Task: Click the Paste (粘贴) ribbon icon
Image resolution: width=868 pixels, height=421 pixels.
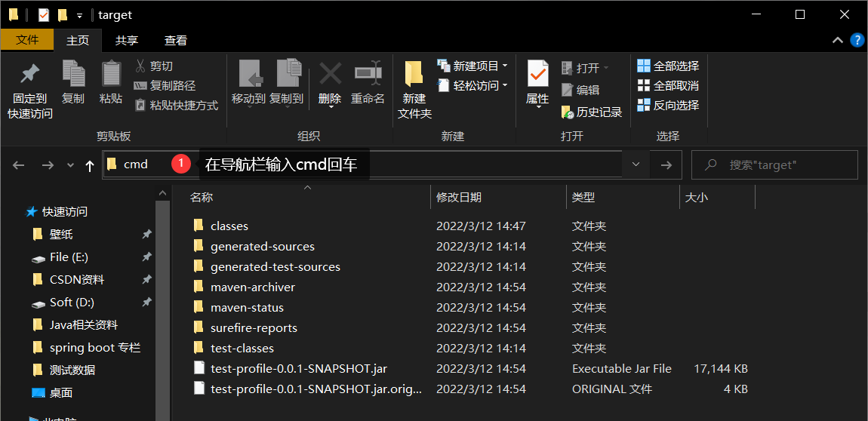Action: [x=111, y=74]
